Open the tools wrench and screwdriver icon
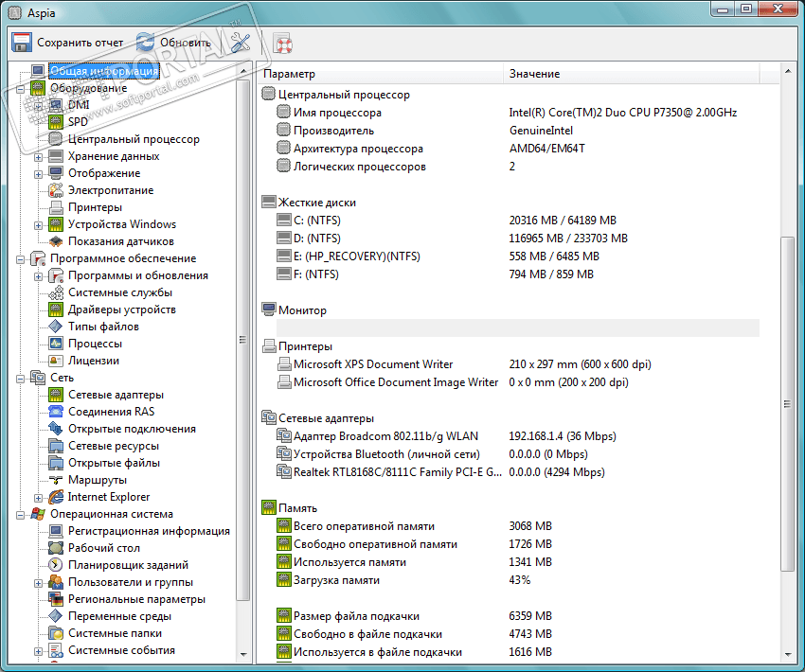The image size is (805, 672). [240, 43]
